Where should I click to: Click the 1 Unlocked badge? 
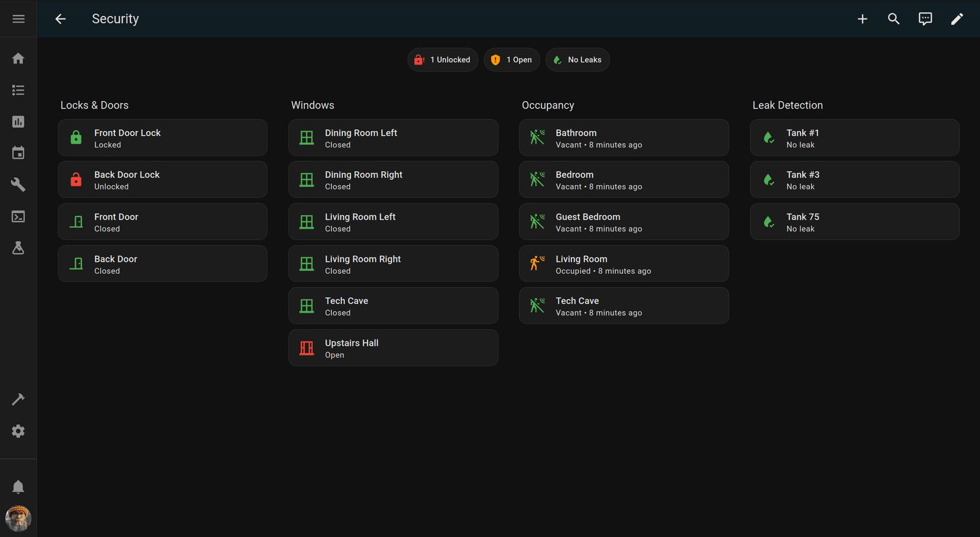tap(443, 60)
